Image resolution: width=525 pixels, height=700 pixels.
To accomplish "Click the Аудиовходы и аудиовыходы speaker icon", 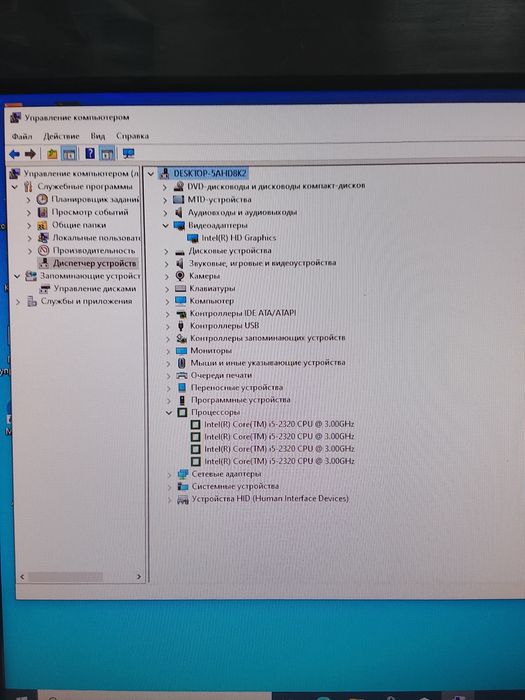I will coord(179,212).
